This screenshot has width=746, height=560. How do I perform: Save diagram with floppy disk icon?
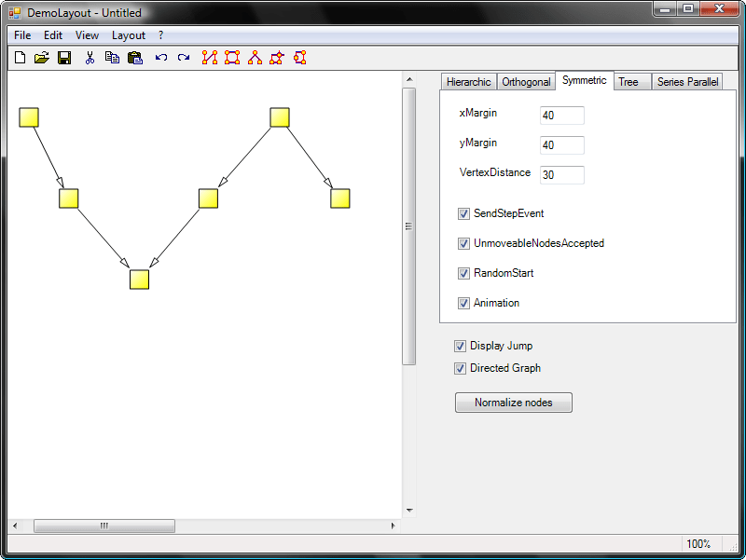pos(64,58)
